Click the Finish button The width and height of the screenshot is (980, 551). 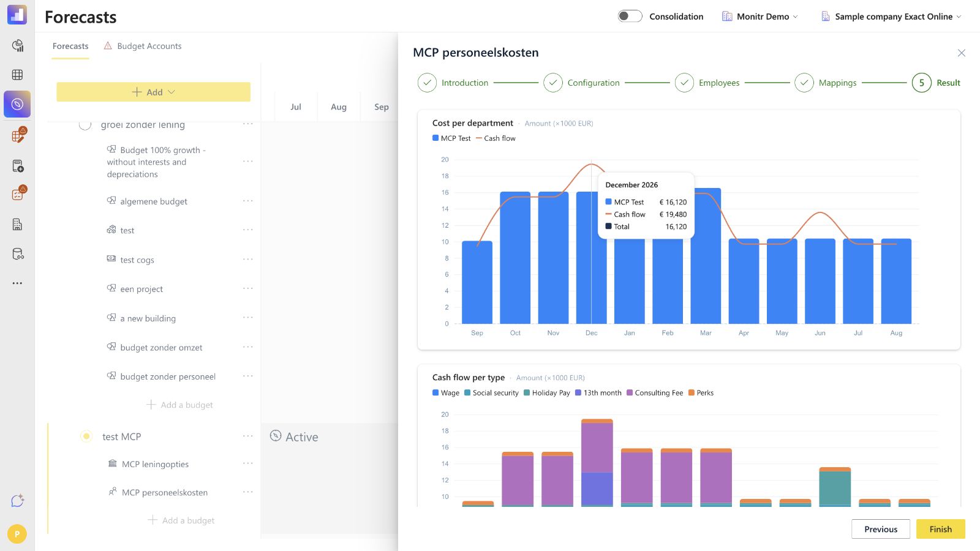click(x=941, y=529)
